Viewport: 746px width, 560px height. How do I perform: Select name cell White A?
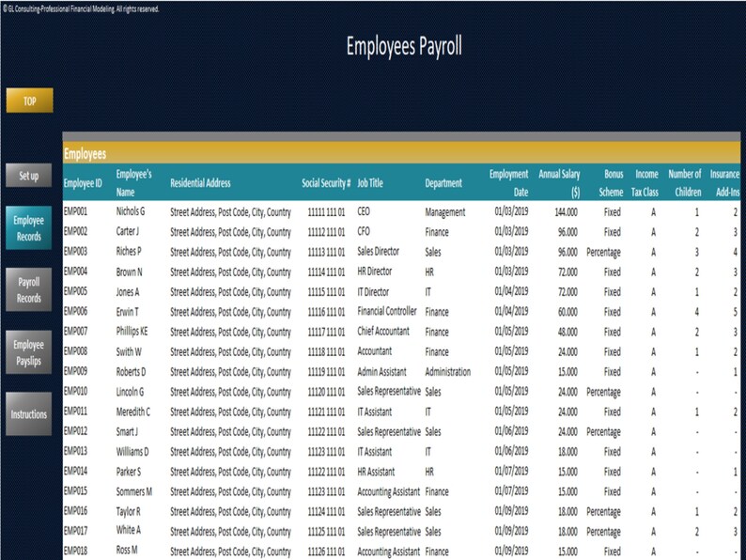point(129,530)
